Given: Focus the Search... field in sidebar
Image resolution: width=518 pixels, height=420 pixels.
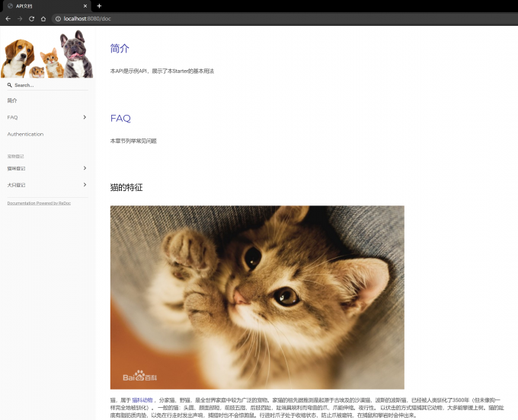Looking at the screenshot, I should click(47, 85).
